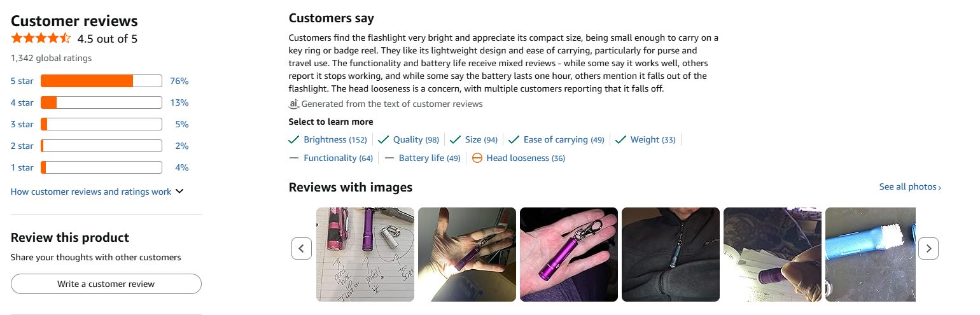Click the next images carousel arrow
980x315 pixels.
(928, 248)
